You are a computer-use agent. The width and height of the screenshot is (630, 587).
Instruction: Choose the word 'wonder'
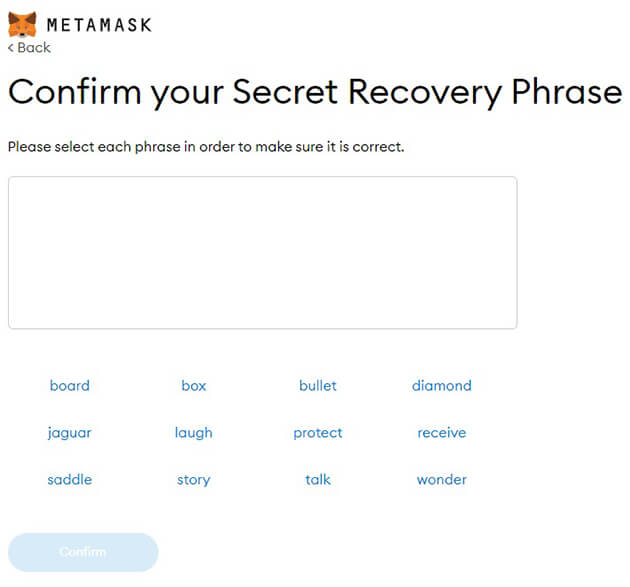click(441, 479)
